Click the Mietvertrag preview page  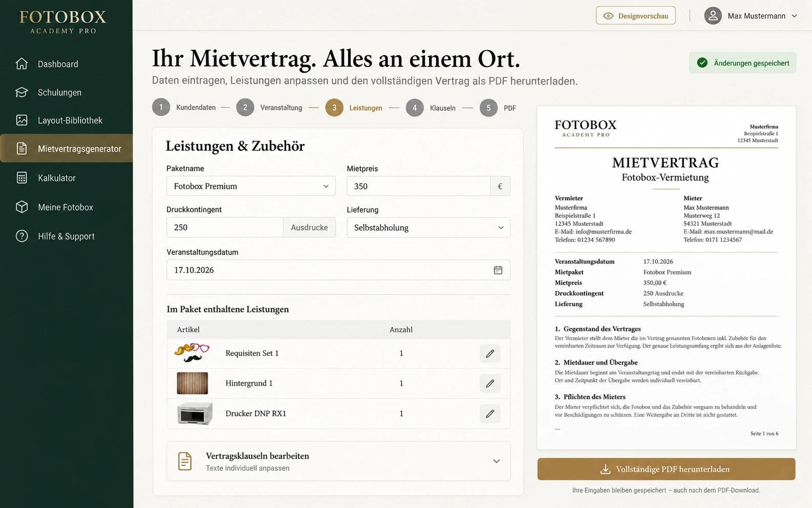[666, 278]
